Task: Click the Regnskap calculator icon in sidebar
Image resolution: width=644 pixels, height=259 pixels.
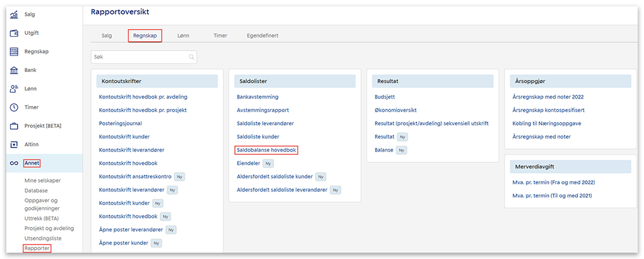Action: (14, 52)
